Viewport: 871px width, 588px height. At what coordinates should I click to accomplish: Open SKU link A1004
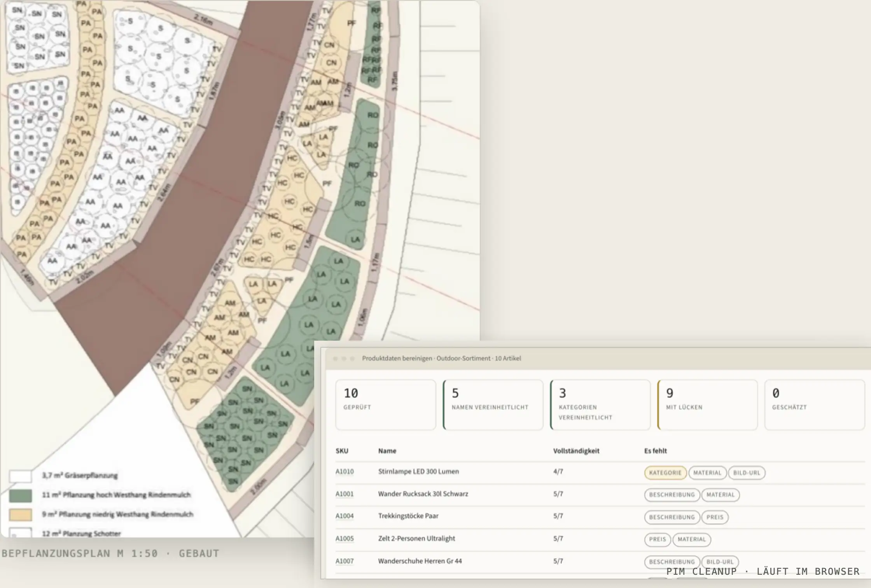(x=345, y=516)
